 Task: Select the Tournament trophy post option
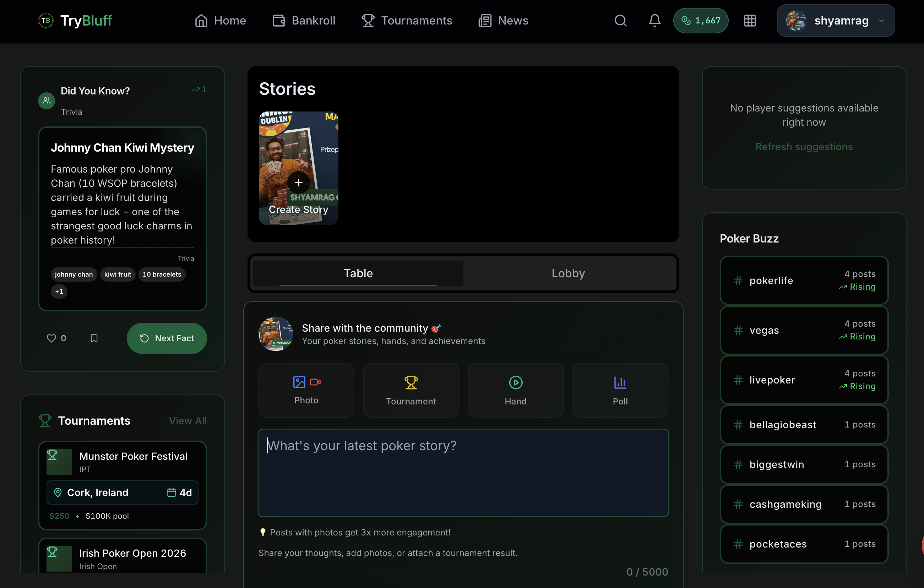[x=411, y=390]
